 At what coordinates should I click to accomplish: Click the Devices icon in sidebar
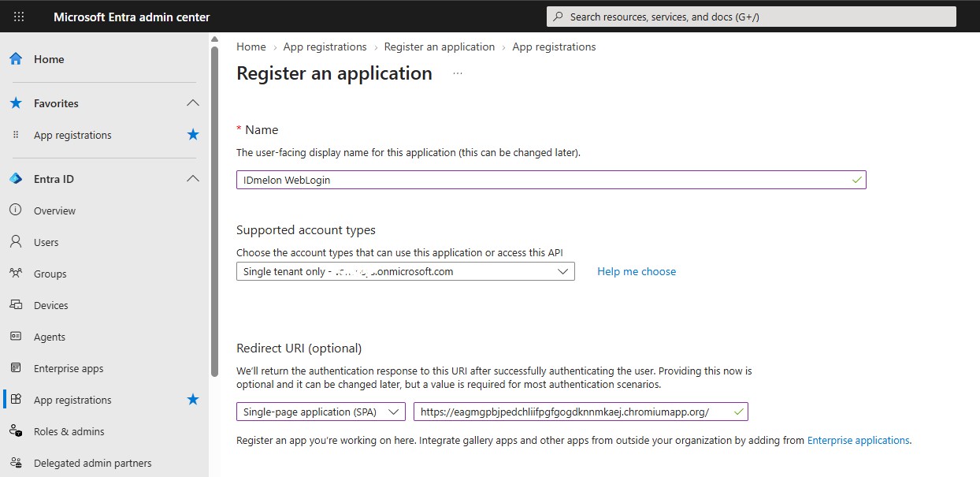pyautogui.click(x=16, y=305)
